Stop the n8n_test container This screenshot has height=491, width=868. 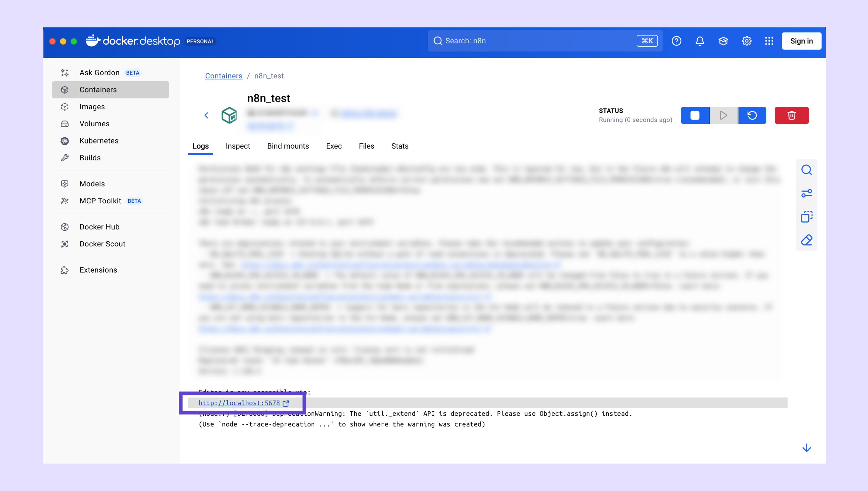(695, 115)
